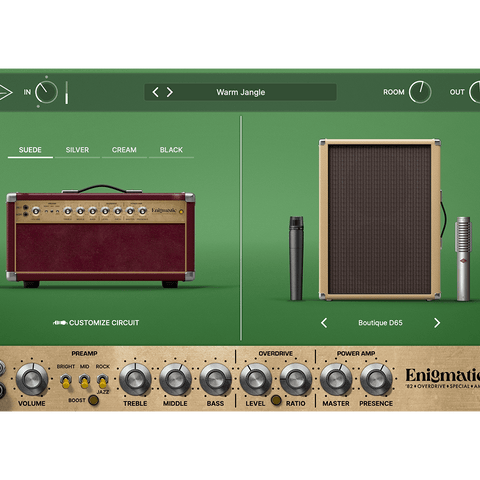
Task: Switch to the CREAM amp tab
Action: (x=124, y=150)
